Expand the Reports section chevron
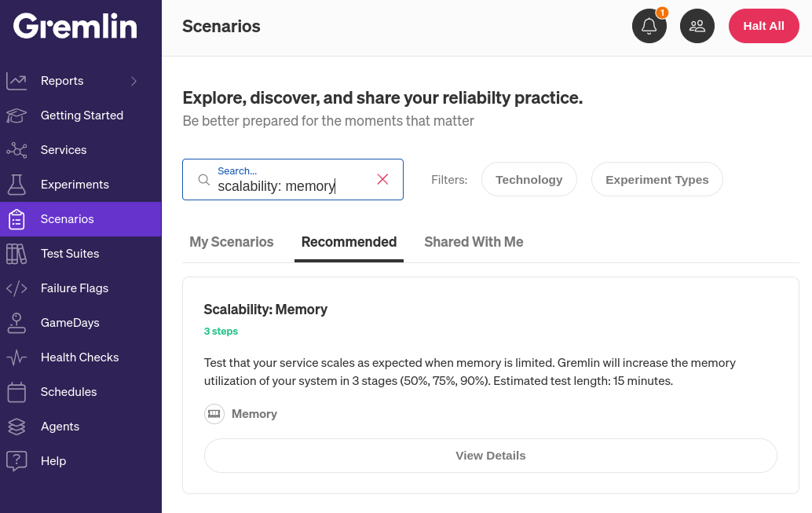 pos(134,80)
